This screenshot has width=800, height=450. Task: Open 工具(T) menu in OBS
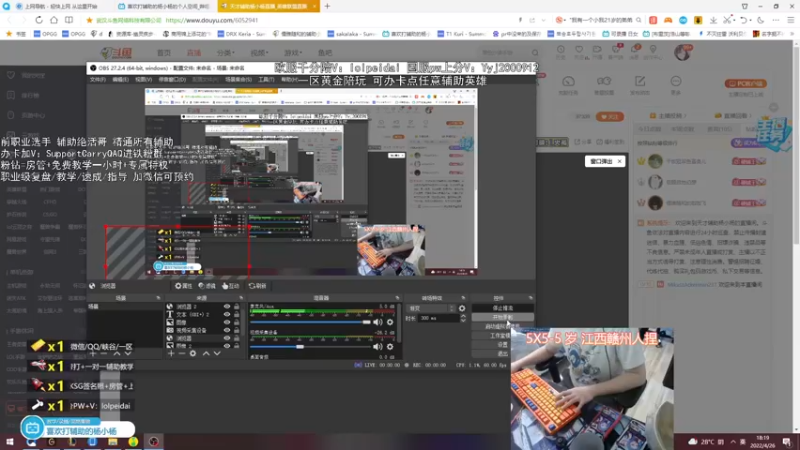coord(266,80)
